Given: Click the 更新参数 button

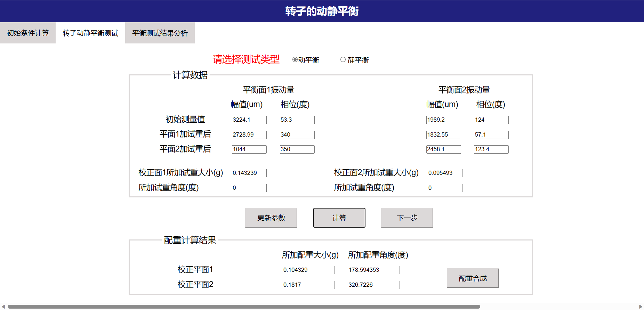Looking at the screenshot, I should (271, 218).
